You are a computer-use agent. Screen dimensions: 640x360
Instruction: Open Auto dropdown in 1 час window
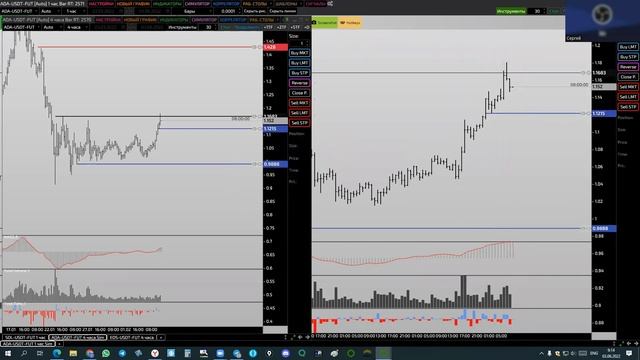coord(51,11)
